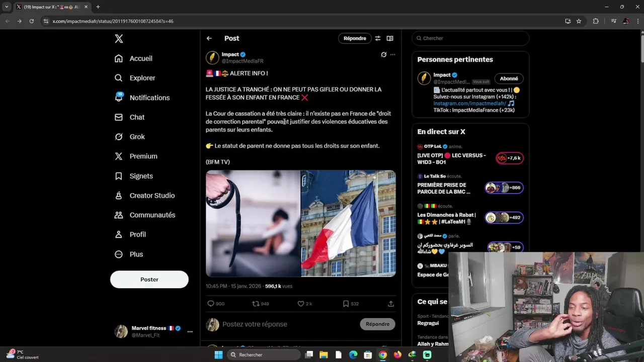The height and width of the screenshot is (362, 644).
Task: Click the reply comment icon with 900
Action: [216, 304]
